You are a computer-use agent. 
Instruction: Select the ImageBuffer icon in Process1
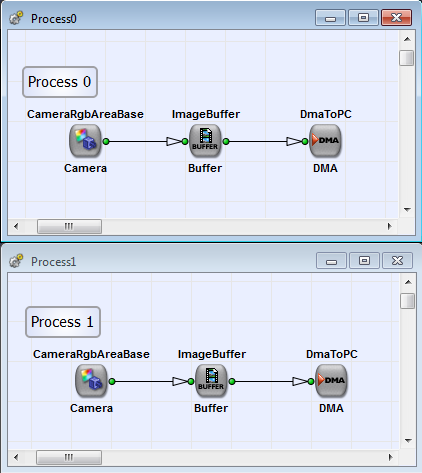pyautogui.click(x=211, y=381)
